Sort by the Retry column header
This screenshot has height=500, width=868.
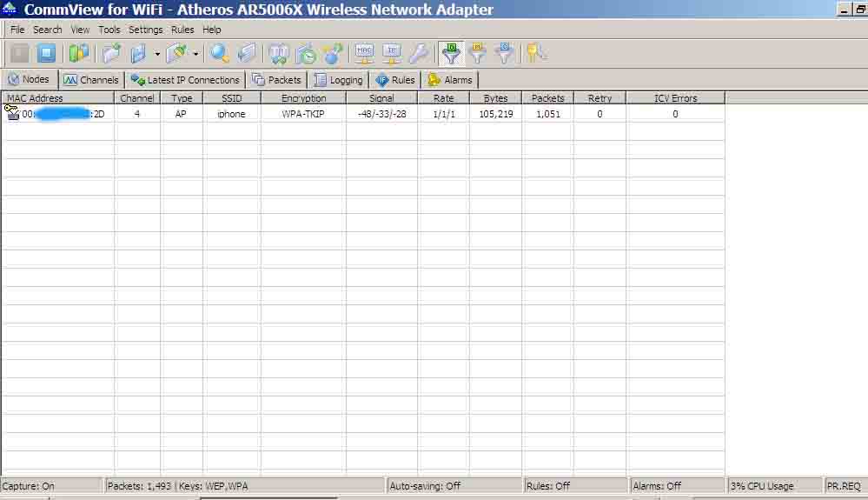tap(600, 98)
